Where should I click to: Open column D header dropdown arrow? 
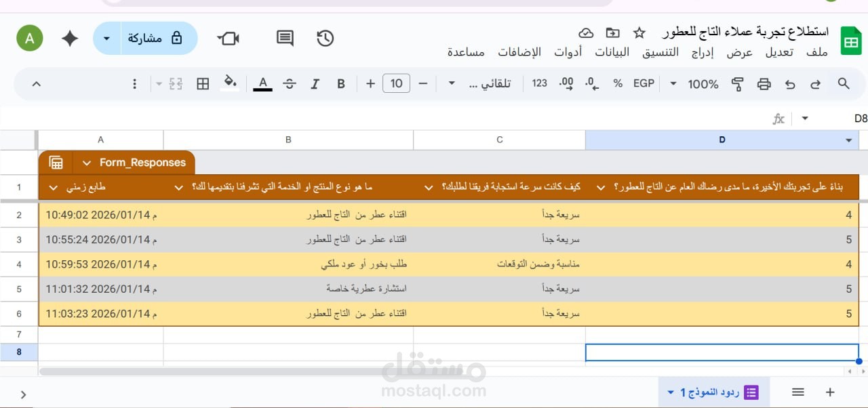[849, 140]
